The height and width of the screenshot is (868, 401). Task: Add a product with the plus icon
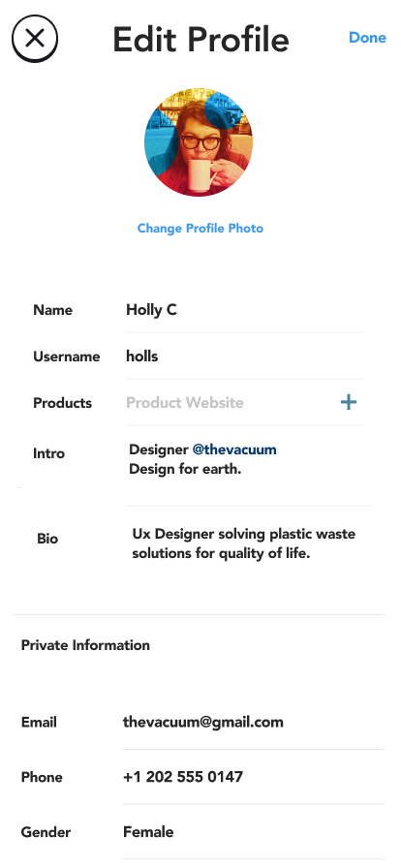[349, 402]
